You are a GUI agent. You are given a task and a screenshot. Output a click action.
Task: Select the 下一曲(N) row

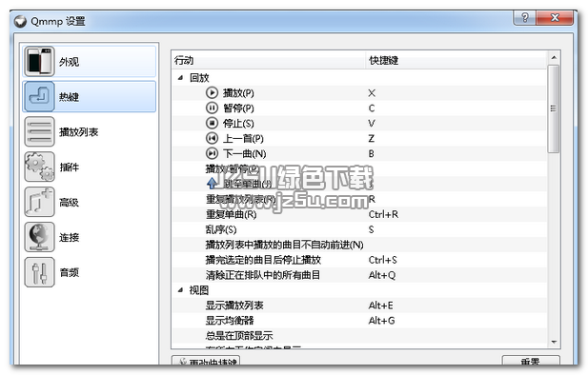[359, 153]
